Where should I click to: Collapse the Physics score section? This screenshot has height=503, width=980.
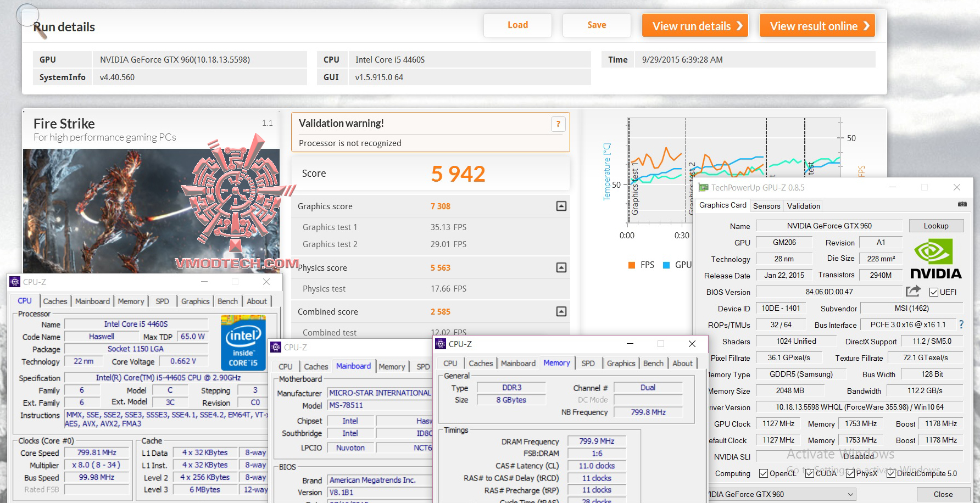click(561, 267)
